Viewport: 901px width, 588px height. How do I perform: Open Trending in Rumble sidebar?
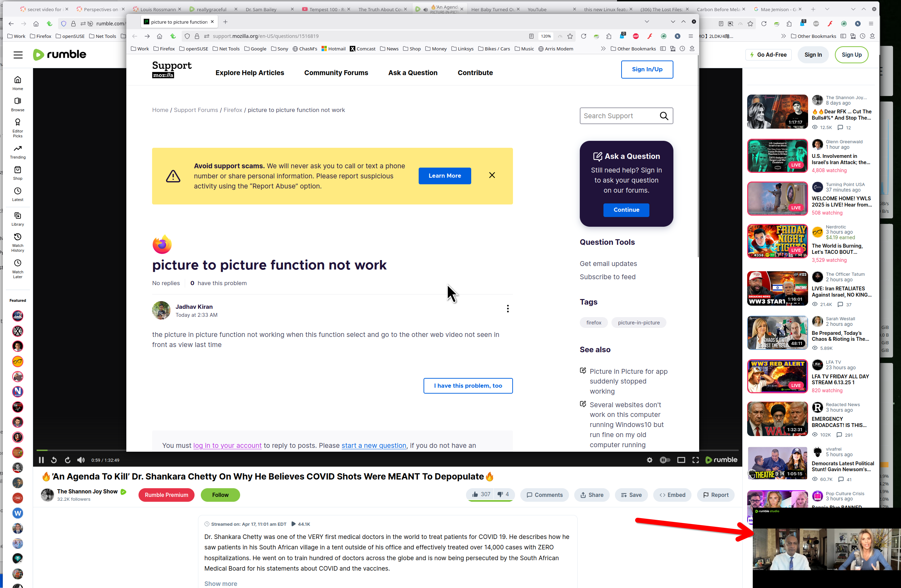pos(18,152)
